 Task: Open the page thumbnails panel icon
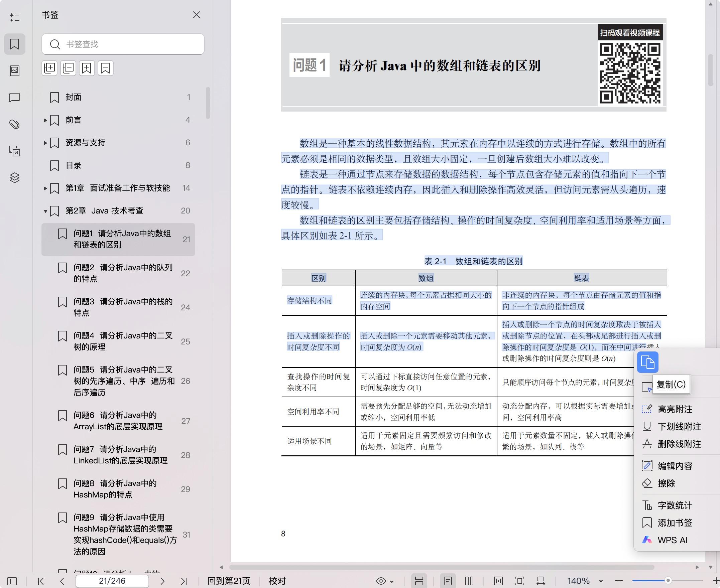coord(15,70)
